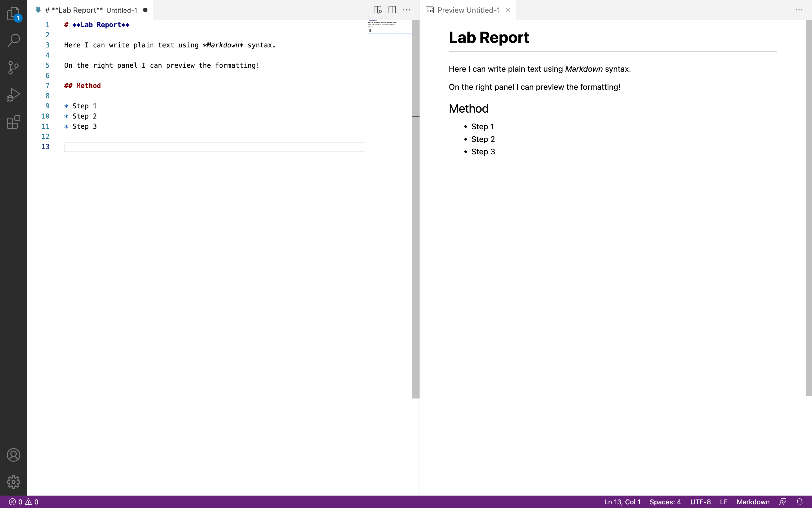Open the Accounts menu icon

coord(14,455)
